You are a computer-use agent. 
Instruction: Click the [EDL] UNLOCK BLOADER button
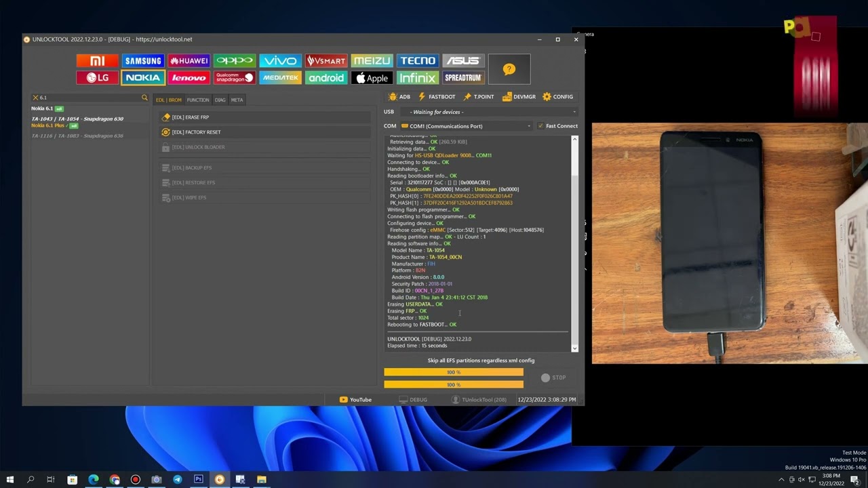pos(265,147)
